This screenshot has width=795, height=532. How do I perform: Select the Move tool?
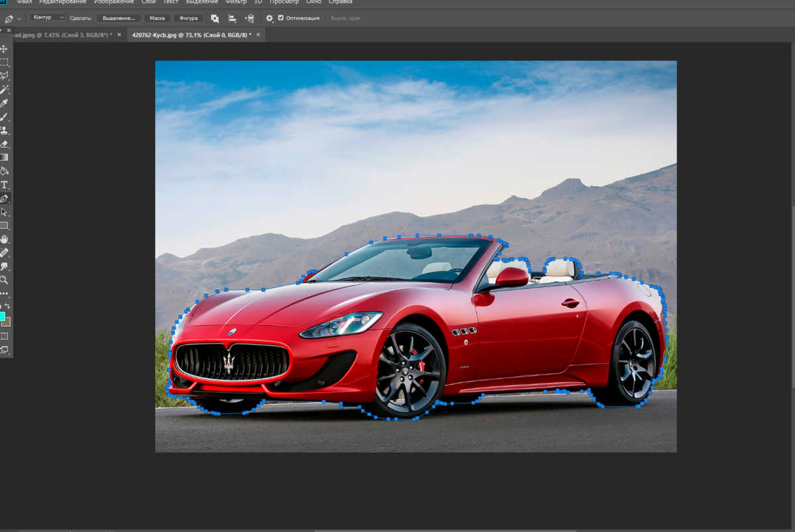[x=4, y=49]
